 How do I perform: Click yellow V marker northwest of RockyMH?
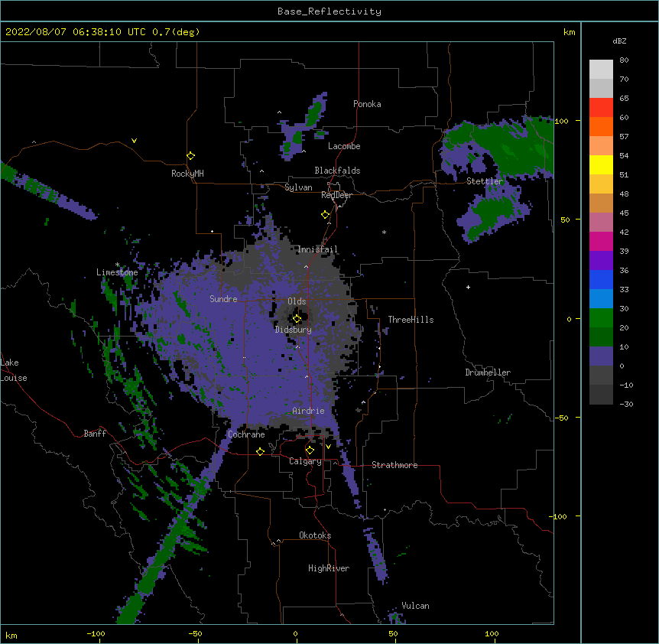pyautogui.click(x=134, y=141)
